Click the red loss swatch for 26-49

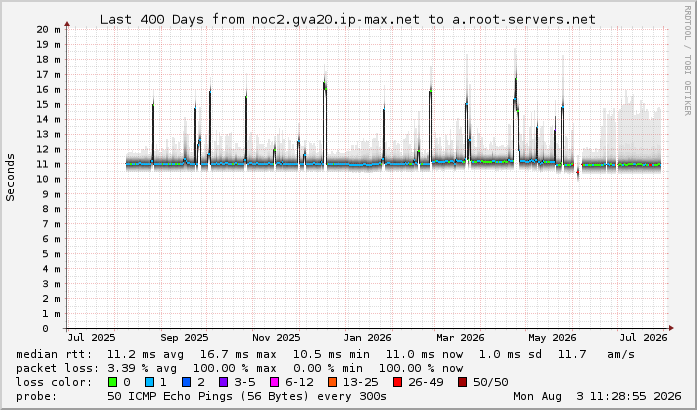[x=397, y=382]
